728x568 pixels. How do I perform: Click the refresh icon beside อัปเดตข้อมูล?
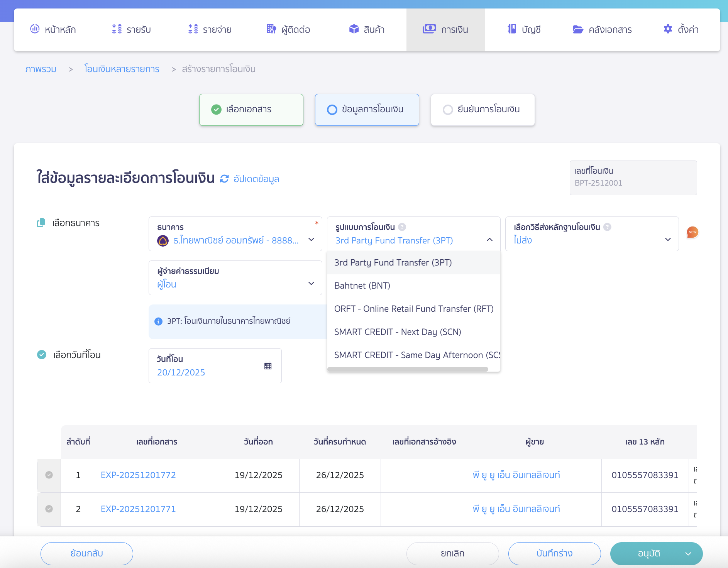[x=224, y=179]
